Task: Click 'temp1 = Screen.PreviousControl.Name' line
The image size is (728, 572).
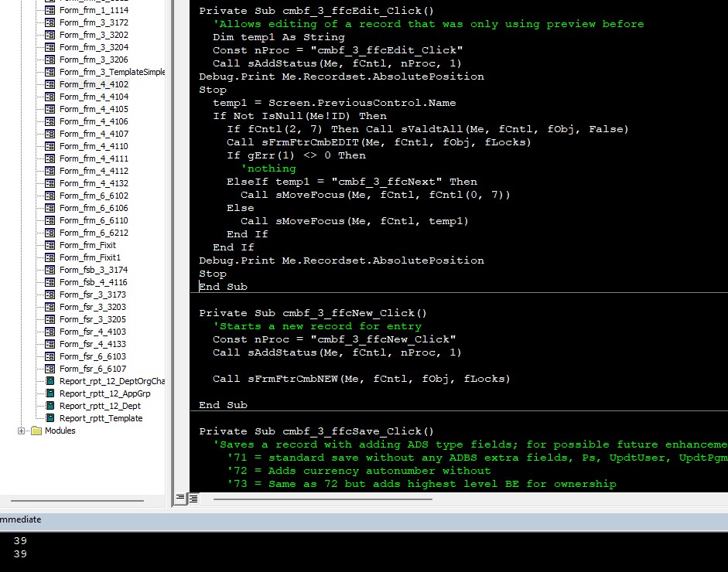Action: click(334, 103)
